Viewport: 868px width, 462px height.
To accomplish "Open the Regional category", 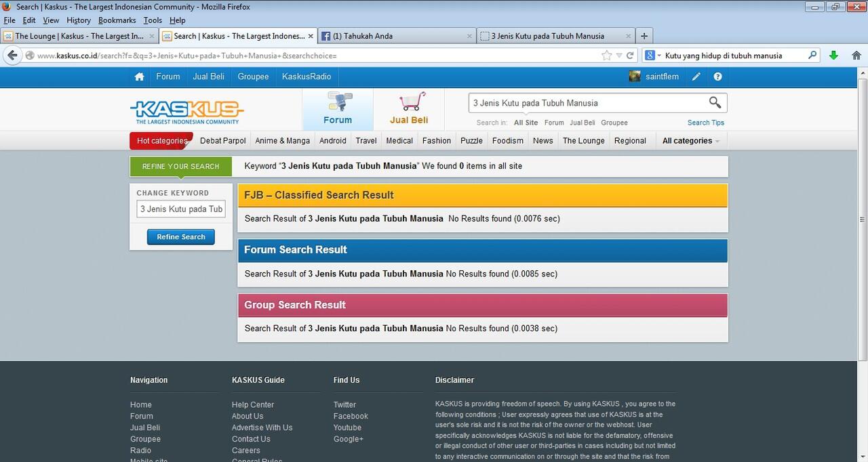I will click(x=630, y=141).
